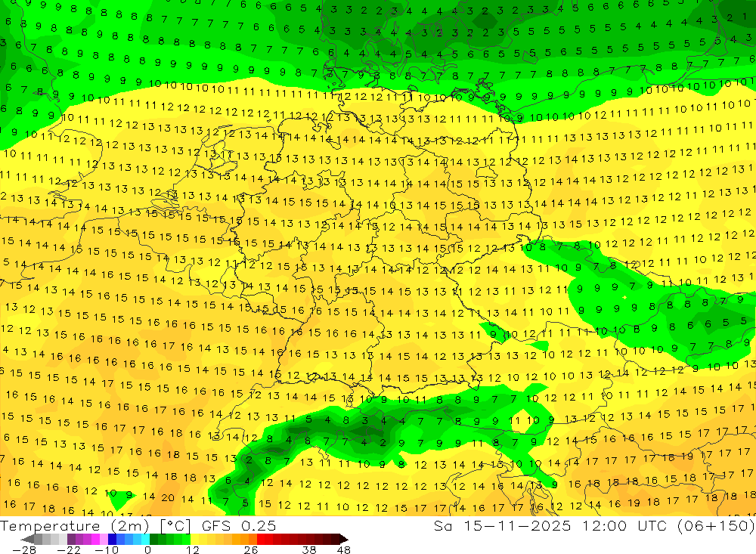This screenshot has width=756, height=554.
Task: Click the dark purple legend swatch above '-22'
Action: [x=71, y=539]
